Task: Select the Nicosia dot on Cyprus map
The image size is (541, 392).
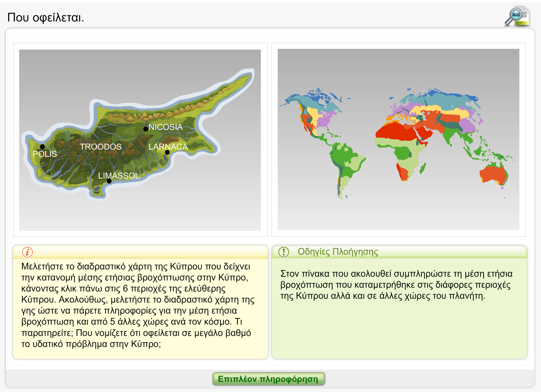Action: click(x=146, y=129)
